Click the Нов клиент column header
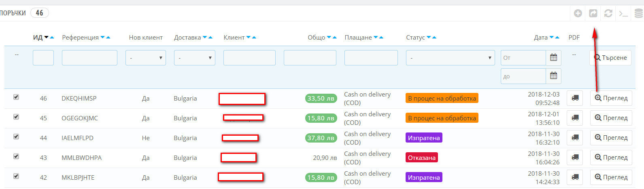 pos(146,38)
